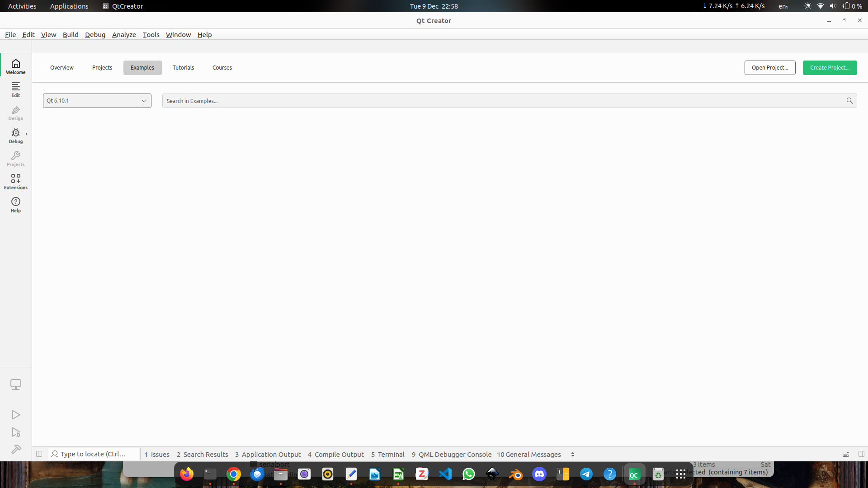
Task: Open the General Messages pane
Action: pyautogui.click(x=529, y=455)
